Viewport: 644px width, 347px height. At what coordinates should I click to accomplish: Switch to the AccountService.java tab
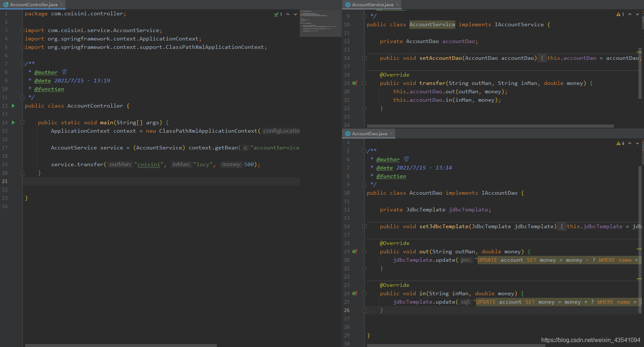(372, 4)
